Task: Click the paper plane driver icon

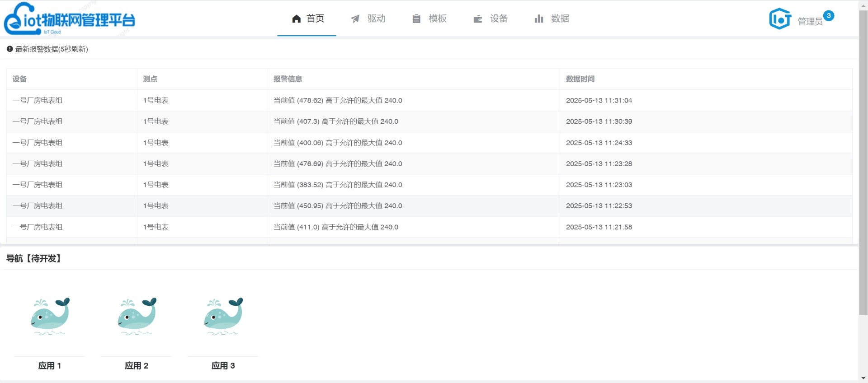Action: pos(355,19)
